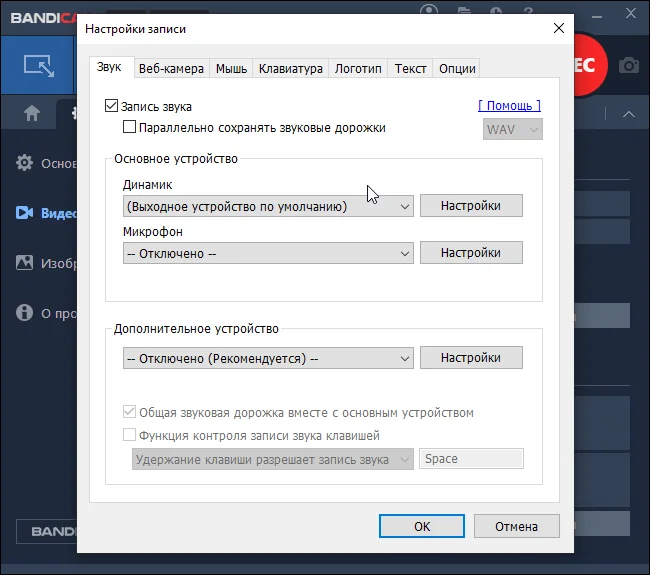Open the Микрофон device dropdown
This screenshot has width=650, height=575.
(x=268, y=253)
